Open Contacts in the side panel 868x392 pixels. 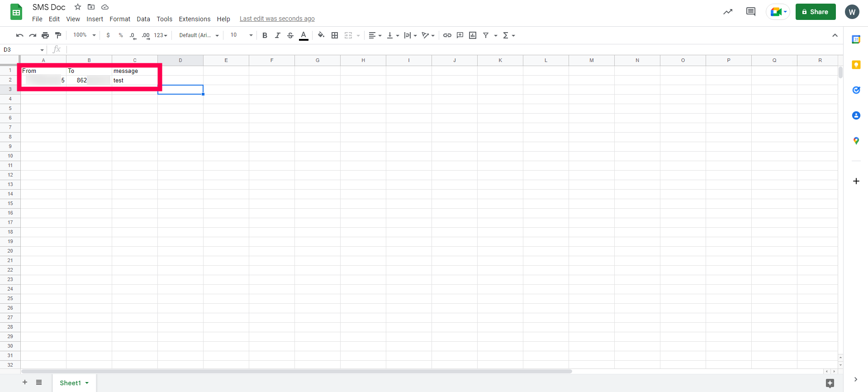(856, 115)
